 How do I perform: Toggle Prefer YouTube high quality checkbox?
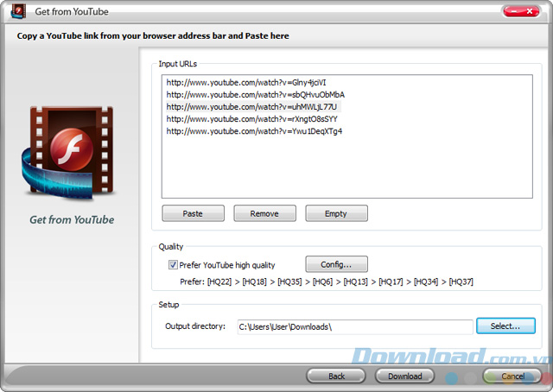pos(173,265)
